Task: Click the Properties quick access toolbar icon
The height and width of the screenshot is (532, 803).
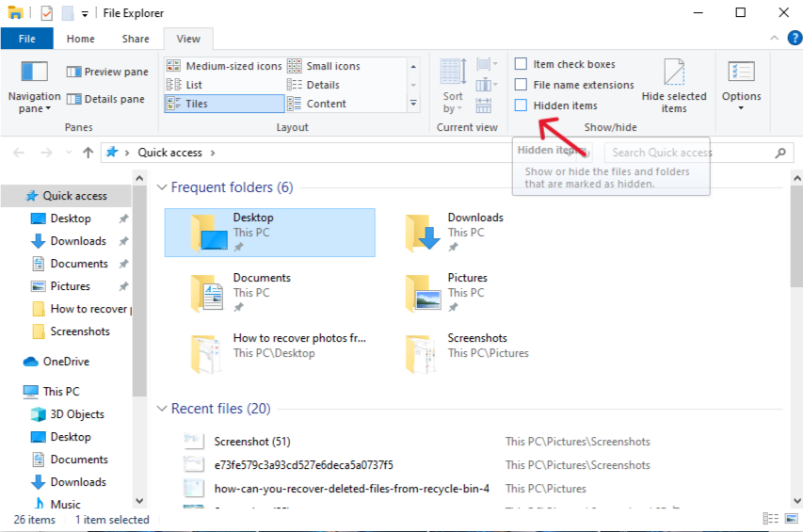Action: [47, 13]
